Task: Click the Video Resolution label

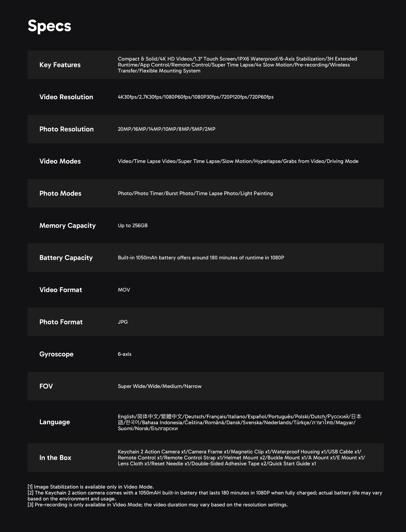Action: pyautogui.click(x=66, y=97)
